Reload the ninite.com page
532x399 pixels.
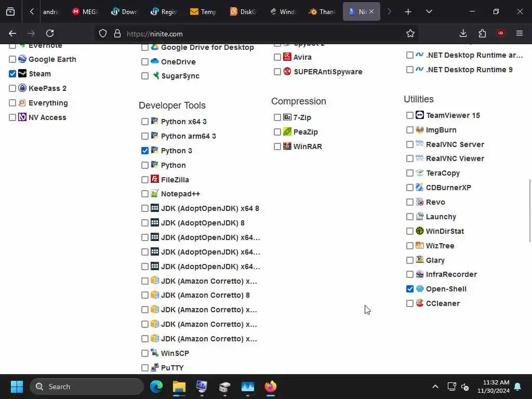pyautogui.click(x=50, y=33)
